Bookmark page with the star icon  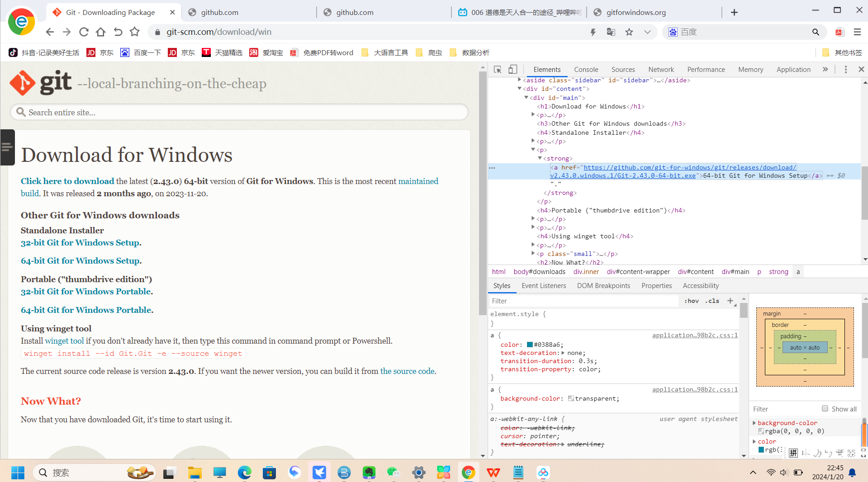point(629,32)
